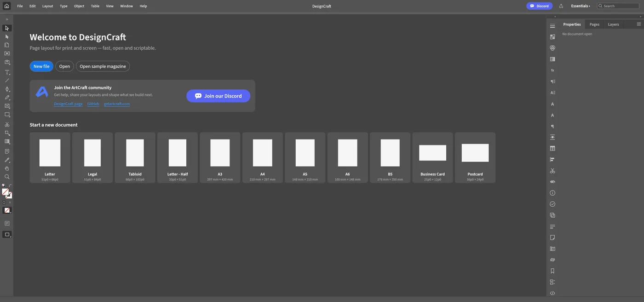Click the New file button
The height and width of the screenshot is (302, 644).
click(x=41, y=66)
